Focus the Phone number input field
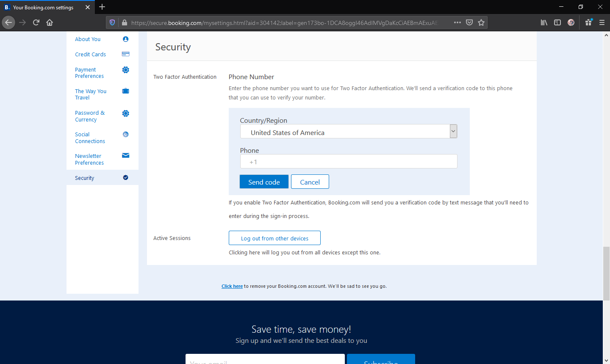The image size is (610, 364). 349,161
